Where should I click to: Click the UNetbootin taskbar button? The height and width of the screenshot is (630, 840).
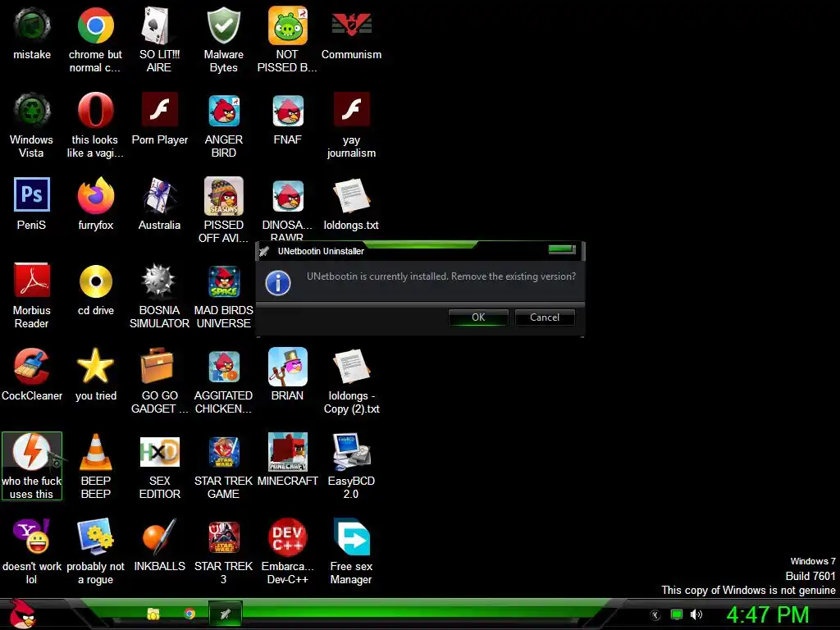click(x=226, y=614)
